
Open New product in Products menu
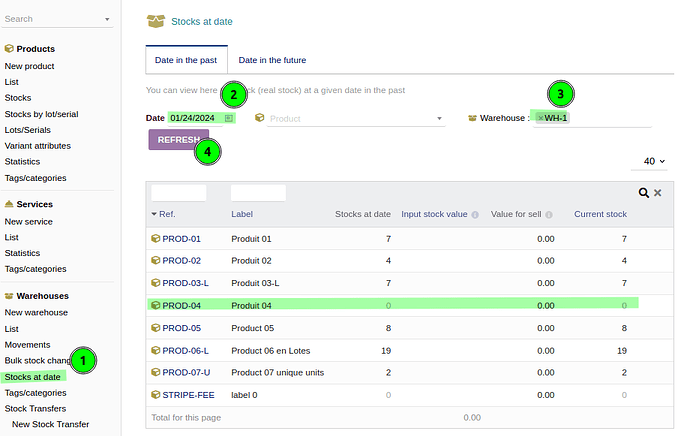click(x=29, y=66)
